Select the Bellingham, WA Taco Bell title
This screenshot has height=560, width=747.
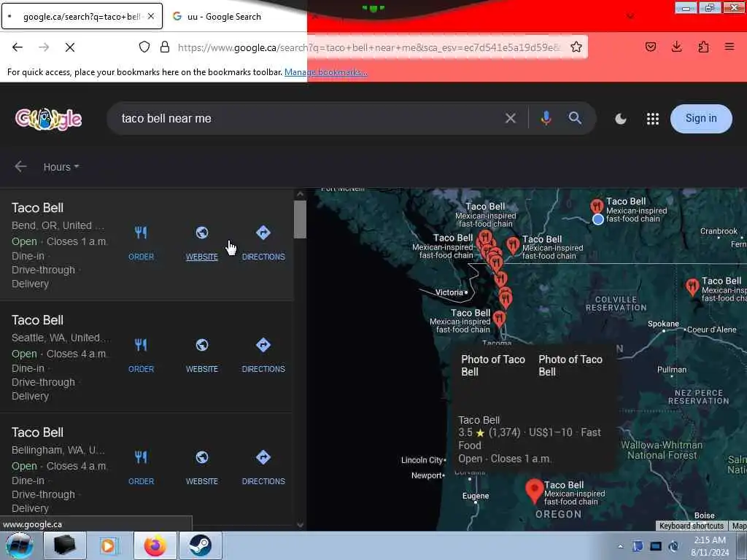[38, 433]
